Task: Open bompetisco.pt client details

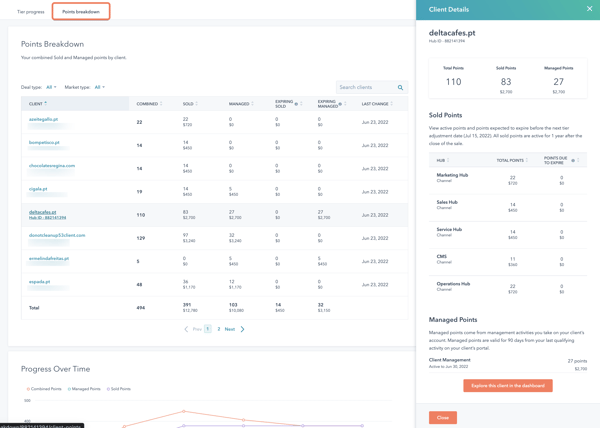Action: point(44,143)
